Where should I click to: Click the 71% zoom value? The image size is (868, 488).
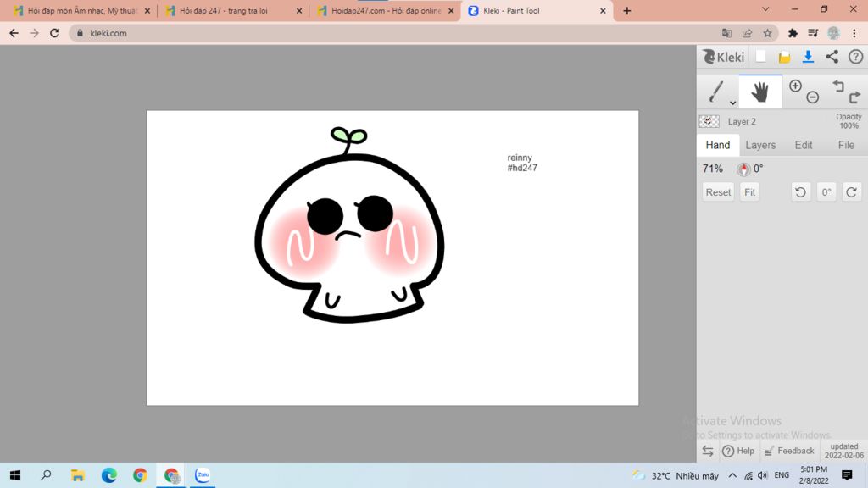click(712, 169)
